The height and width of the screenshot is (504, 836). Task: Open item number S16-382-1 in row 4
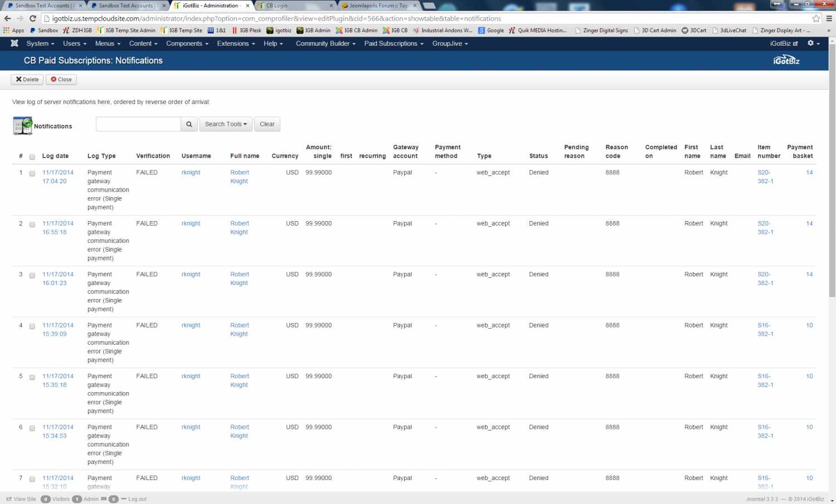pos(765,330)
